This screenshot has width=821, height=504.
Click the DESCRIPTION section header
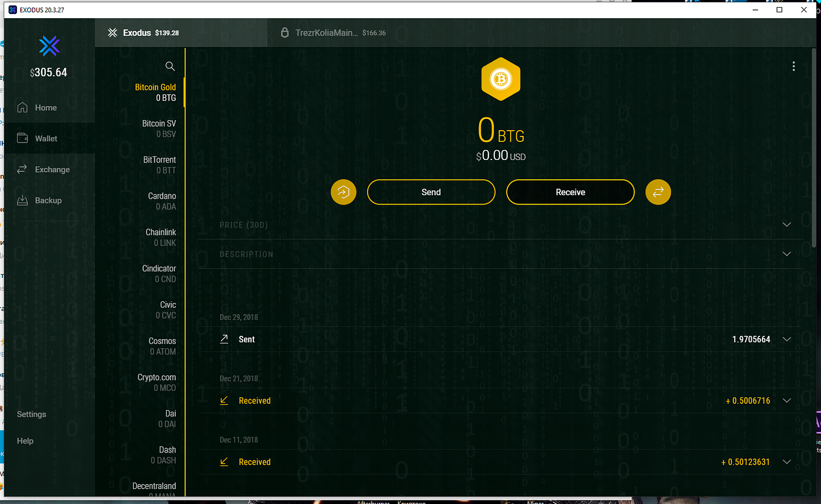(x=246, y=254)
